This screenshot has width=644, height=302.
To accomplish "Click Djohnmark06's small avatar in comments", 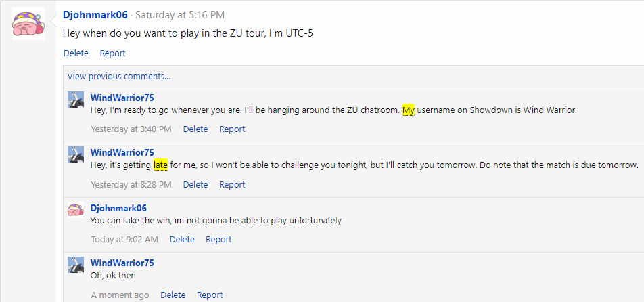I will pos(76,209).
